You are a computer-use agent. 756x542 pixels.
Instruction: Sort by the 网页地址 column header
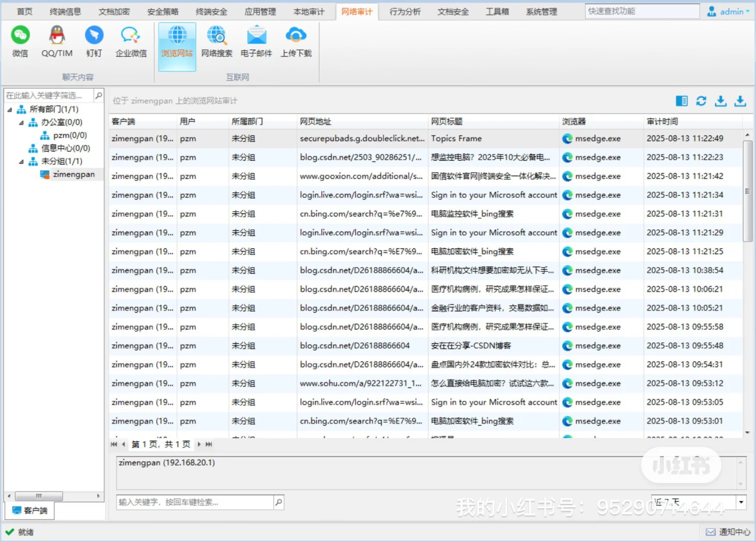(x=363, y=121)
